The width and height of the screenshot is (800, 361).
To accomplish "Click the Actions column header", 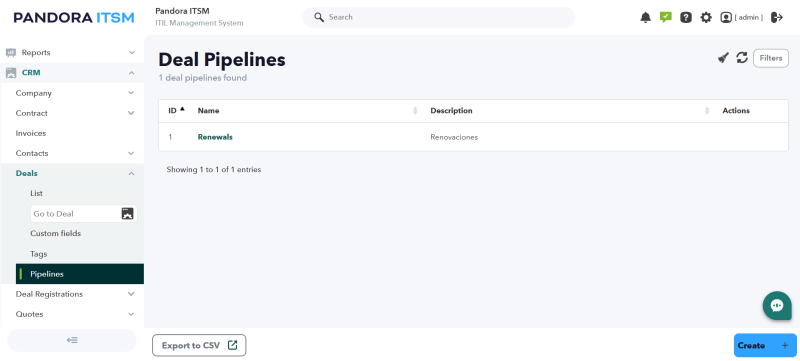I will 736,111.
